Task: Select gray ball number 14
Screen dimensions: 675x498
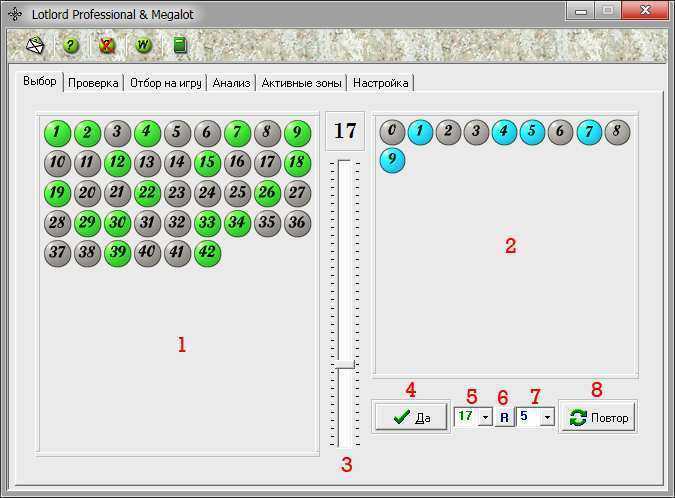Action: pos(177,163)
